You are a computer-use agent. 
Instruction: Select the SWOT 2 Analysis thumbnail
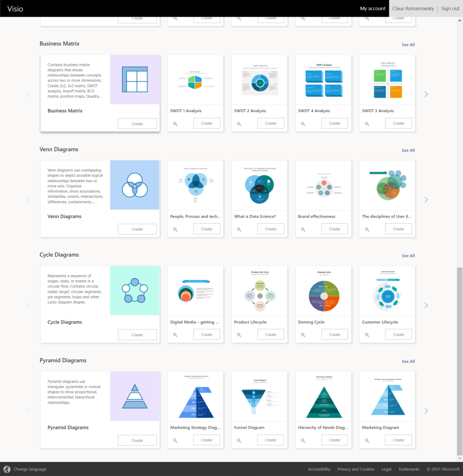[259, 79]
